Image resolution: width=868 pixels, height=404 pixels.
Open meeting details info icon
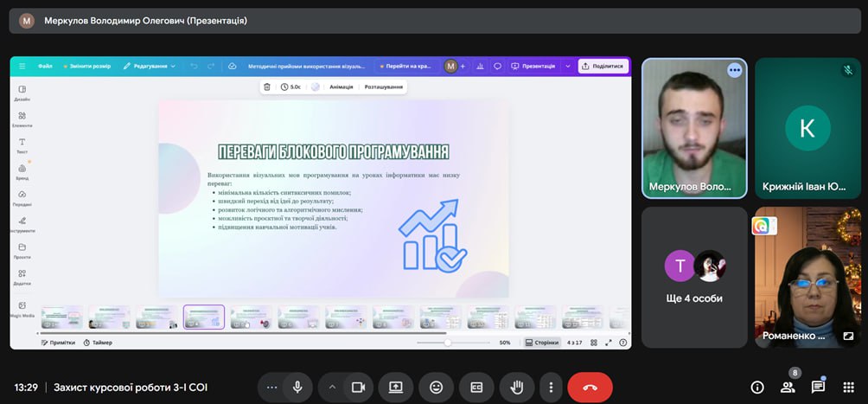[757, 388]
